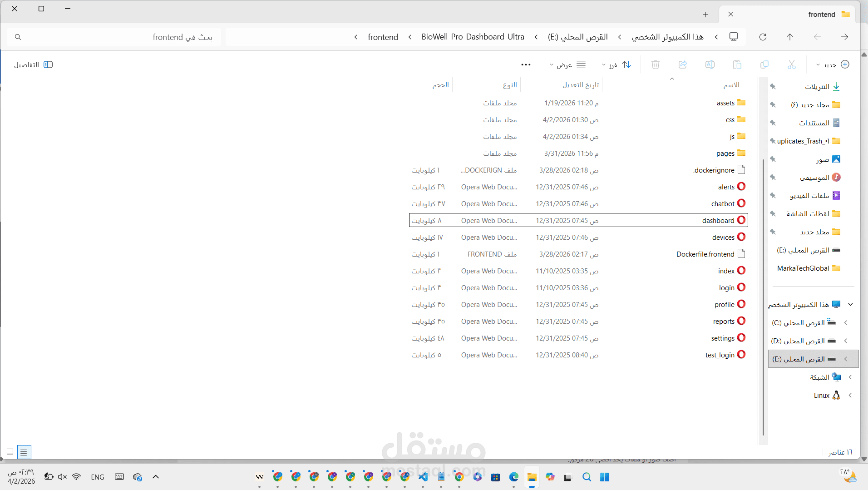868x490 pixels.
Task: Open the فرز sort dropdown
Action: [x=616, y=64]
